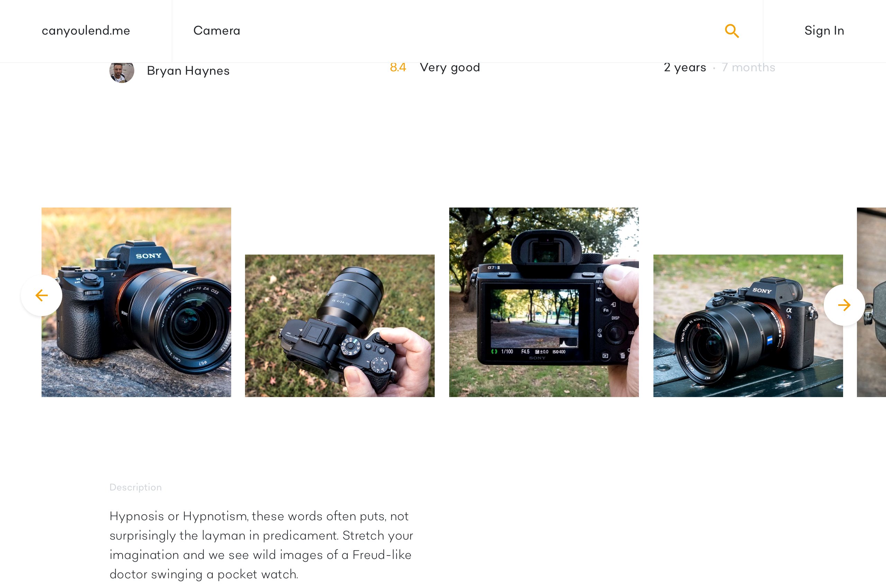Advance carousel with right arrow button

point(844,305)
